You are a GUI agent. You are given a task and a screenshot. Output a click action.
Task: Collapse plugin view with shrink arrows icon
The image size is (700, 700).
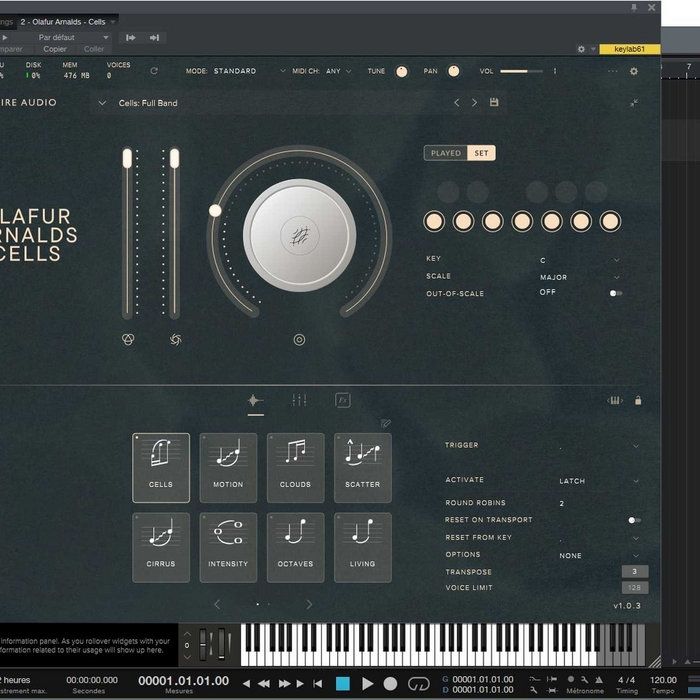coord(633,103)
